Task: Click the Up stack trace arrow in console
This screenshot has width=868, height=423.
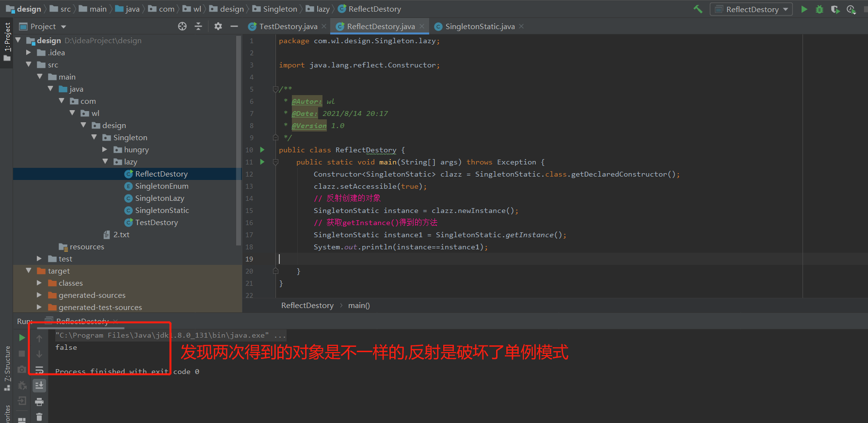Action: click(39, 338)
